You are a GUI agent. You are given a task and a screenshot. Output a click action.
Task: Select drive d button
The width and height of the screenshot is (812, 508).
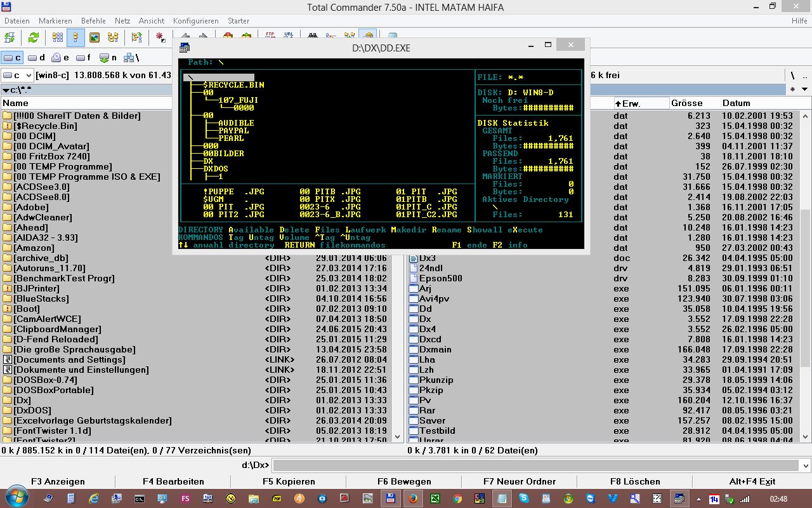click(37, 58)
